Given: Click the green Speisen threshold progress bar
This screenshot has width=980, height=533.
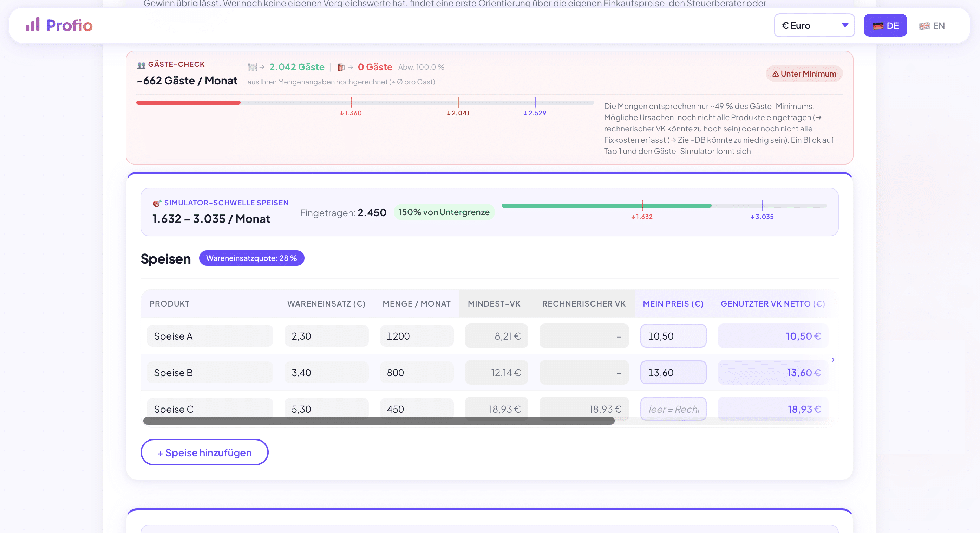Looking at the screenshot, I should coord(606,206).
